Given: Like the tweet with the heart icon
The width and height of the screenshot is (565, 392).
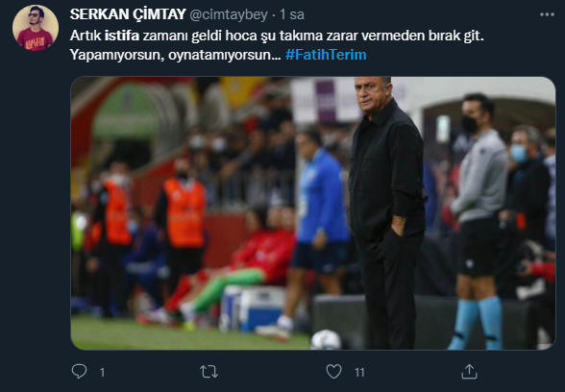Looking at the screenshot, I should pos(333,372).
